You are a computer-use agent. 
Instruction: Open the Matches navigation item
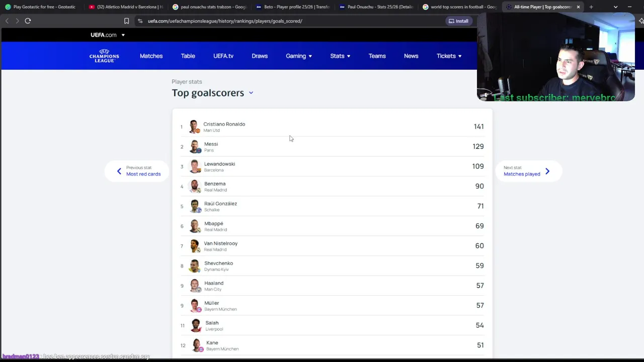tap(151, 56)
